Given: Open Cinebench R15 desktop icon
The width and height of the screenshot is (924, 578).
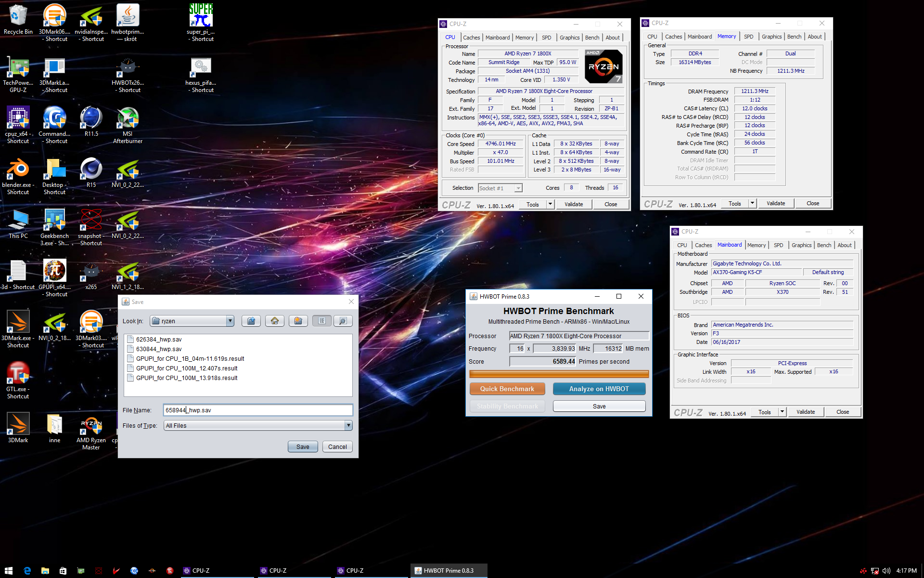Looking at the screenshot, I should click(x=91, y=172).
